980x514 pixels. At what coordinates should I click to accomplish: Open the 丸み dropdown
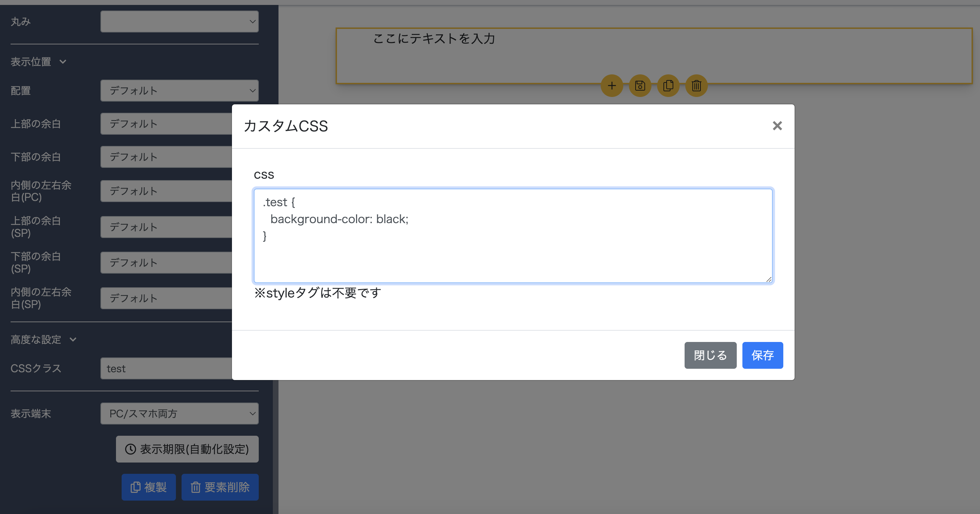[x=179, y=22]
